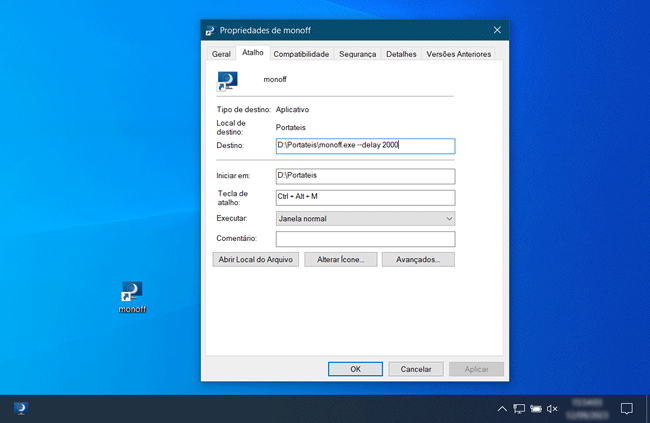650x423 pixels.
Task: Click the Iniciar em field
Action: pos(365,176)
